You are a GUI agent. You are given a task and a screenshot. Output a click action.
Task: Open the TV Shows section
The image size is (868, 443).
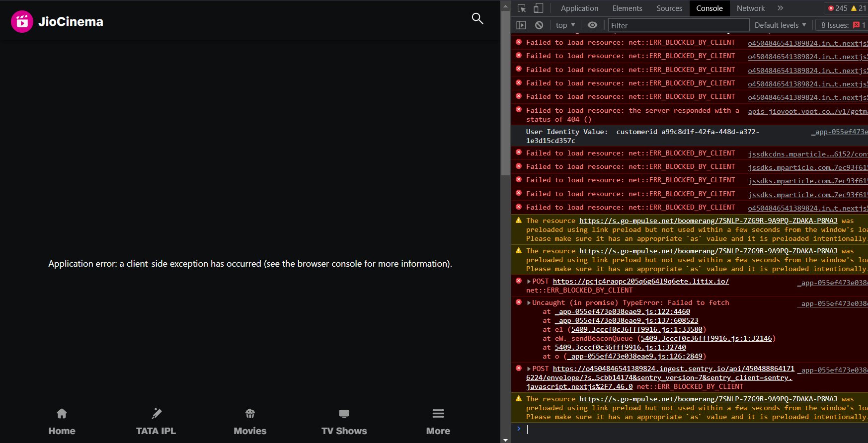(344, 422)
